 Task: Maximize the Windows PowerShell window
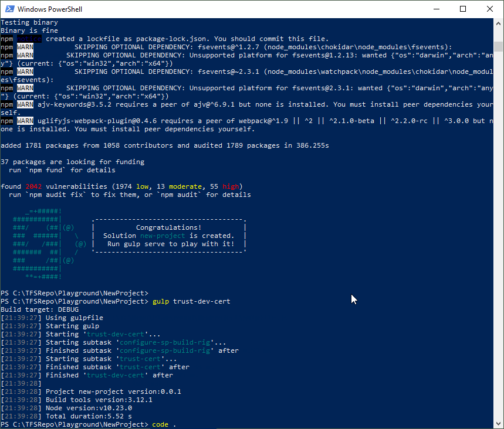coord(463,9)
